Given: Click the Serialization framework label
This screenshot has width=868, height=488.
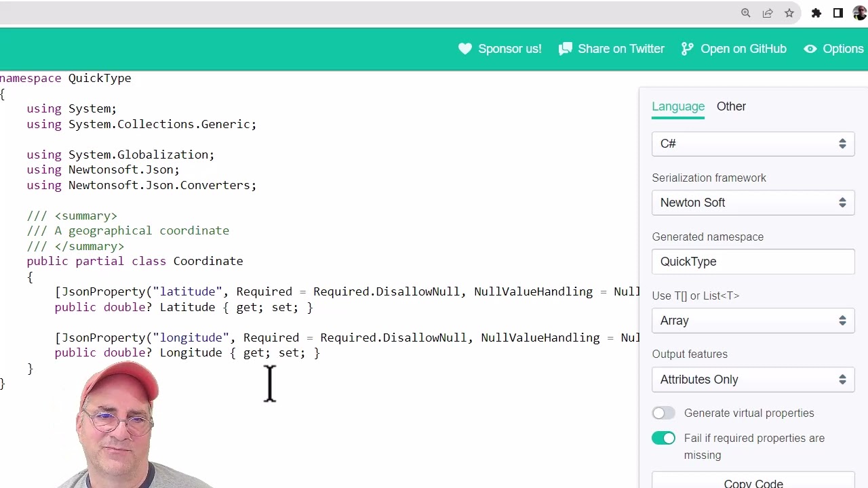Looking at the screenshot, I should pyautogui.click(x=709, y=178).
